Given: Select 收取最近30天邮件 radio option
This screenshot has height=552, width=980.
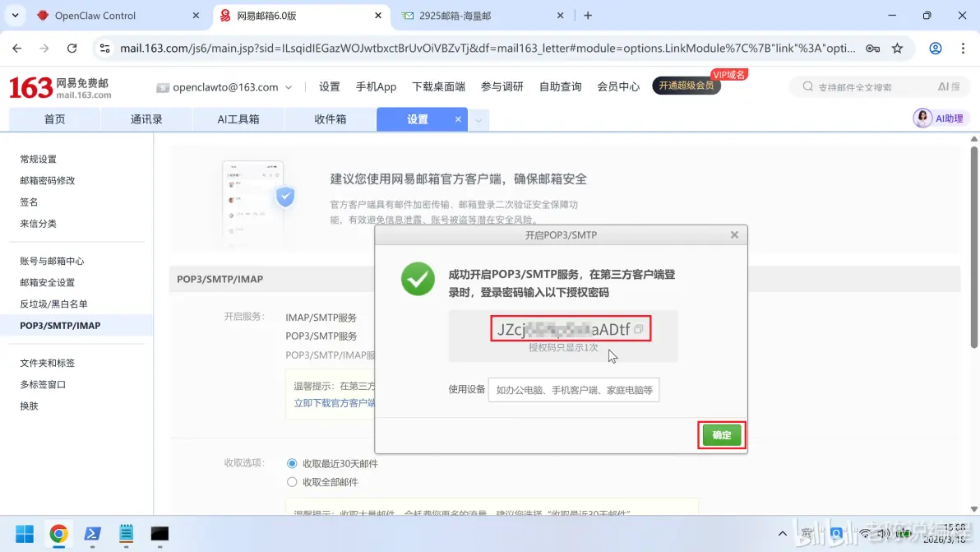Looking at the screenshot, I should (x=292, y=463).
